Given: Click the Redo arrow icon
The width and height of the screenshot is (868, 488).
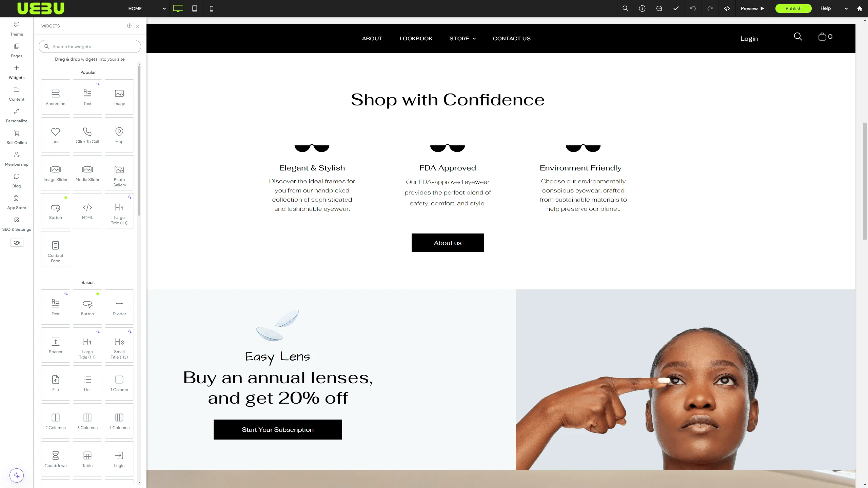Looking at the screenshot, I should 710,8.
